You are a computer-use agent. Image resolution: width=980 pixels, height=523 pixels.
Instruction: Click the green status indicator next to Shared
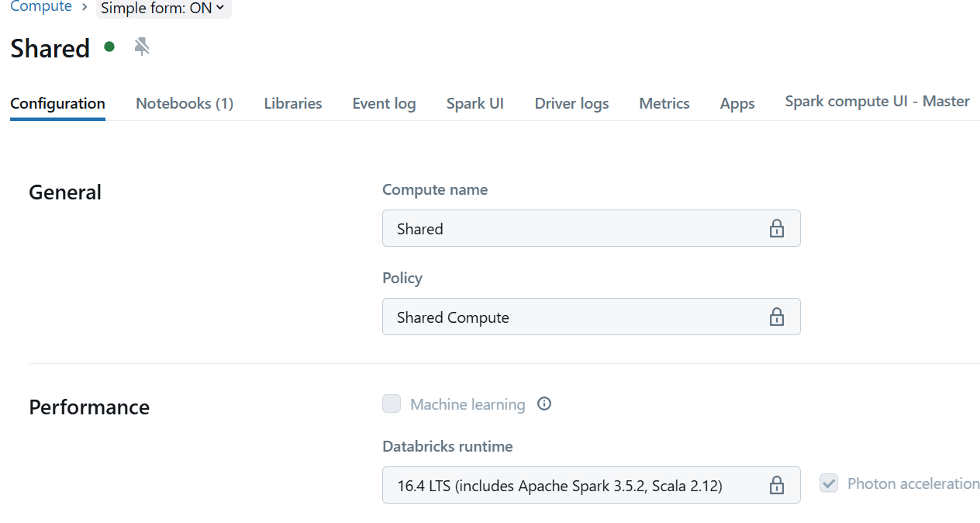pos(109,47)
